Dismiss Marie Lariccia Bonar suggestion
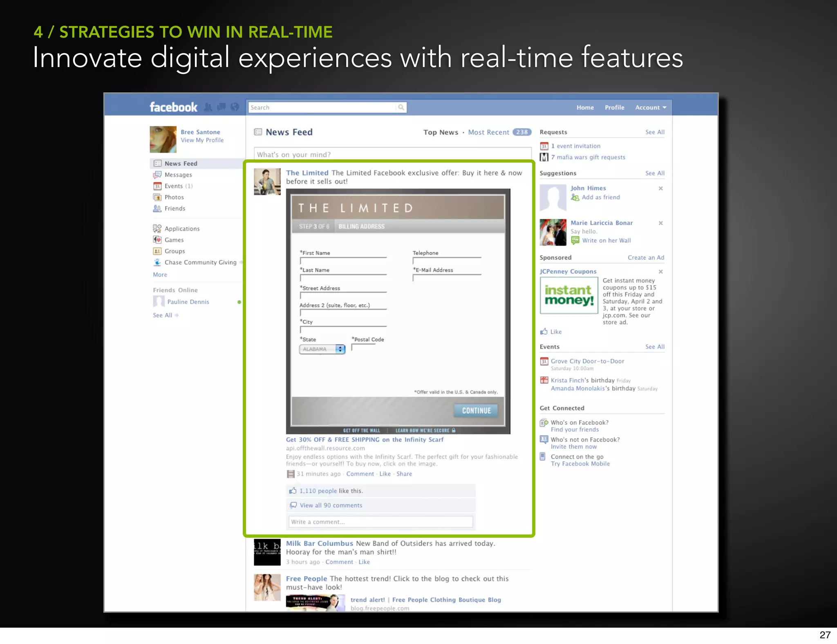Viewport: 837px width, 644px height. point(660,223)
